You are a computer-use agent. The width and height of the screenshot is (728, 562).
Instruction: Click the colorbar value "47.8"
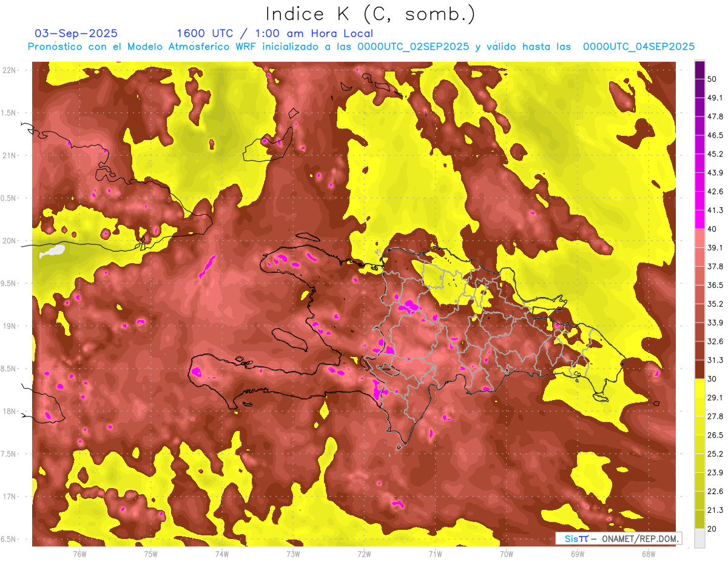pos(715,116)
